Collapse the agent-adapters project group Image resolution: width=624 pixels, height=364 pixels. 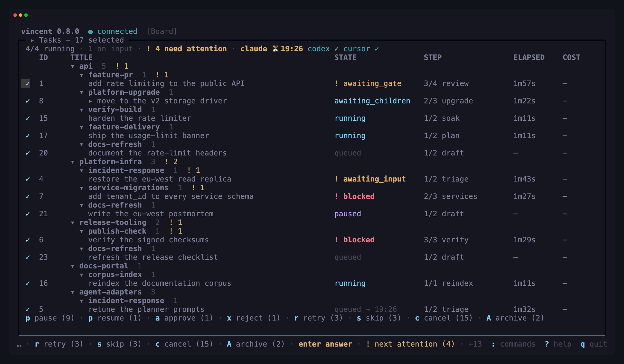[x=73, y=292]
